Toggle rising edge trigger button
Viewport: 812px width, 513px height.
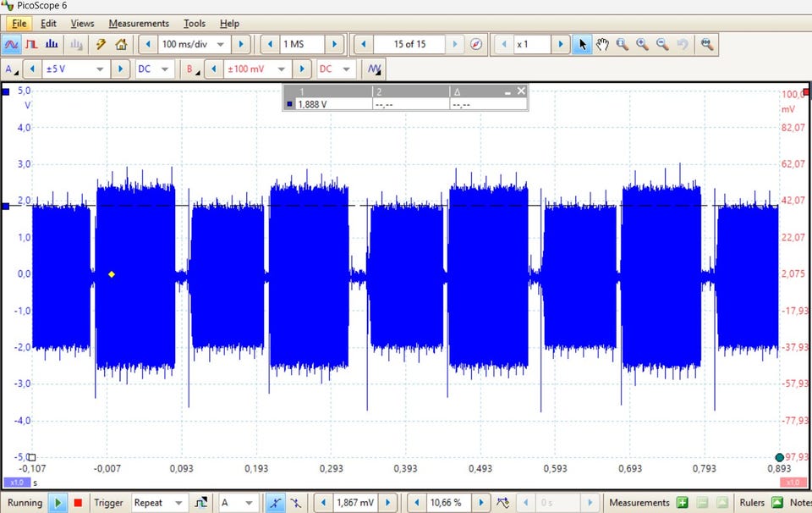click(276, 503)
